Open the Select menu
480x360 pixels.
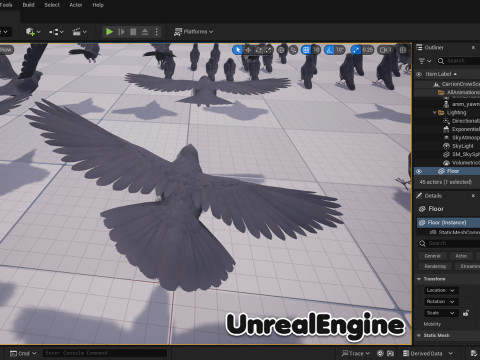[52, 5]
